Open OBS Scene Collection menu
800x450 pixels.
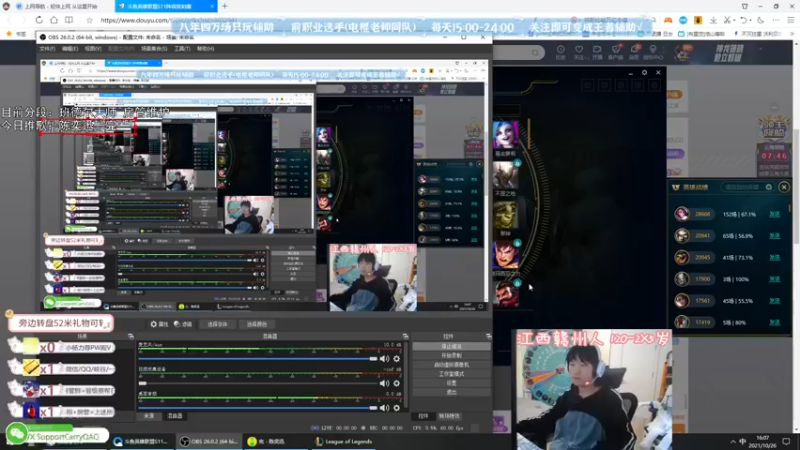pyautogui.click(x=154, y=48)
